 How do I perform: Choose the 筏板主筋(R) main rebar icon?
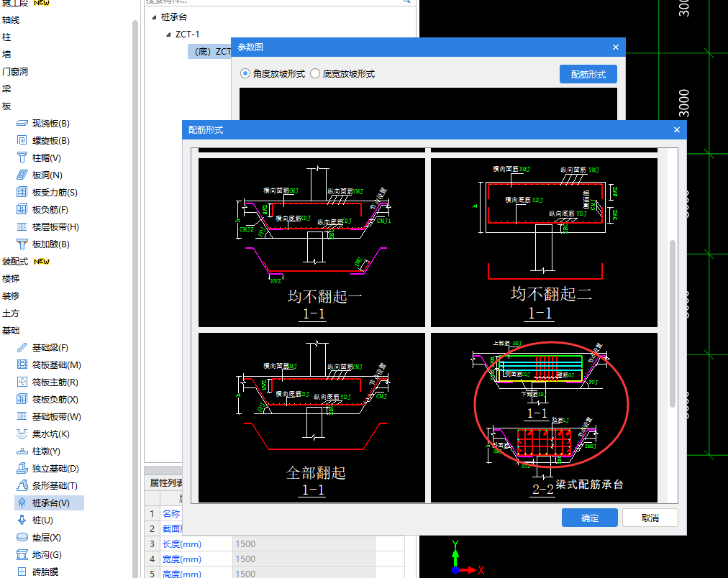22,382
